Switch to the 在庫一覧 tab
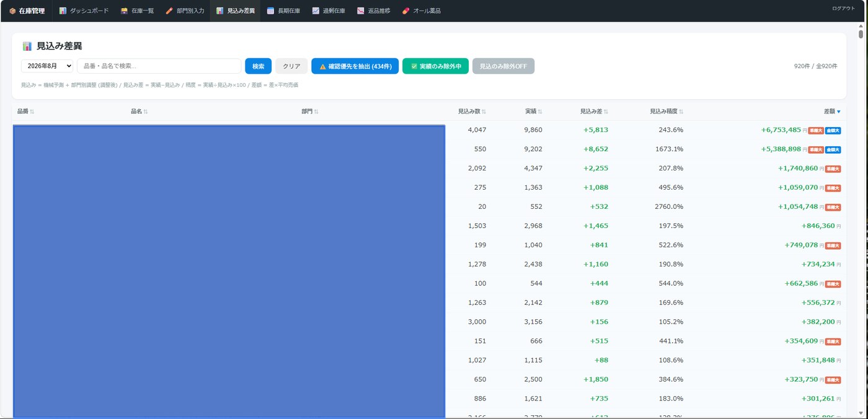 pos(137,11)
